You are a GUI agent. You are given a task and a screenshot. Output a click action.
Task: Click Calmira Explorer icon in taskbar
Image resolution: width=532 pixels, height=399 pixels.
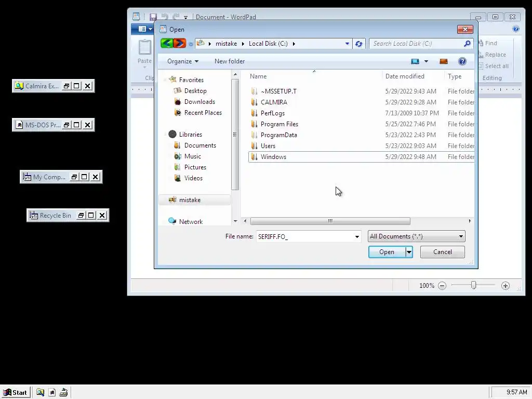(41, 393)
